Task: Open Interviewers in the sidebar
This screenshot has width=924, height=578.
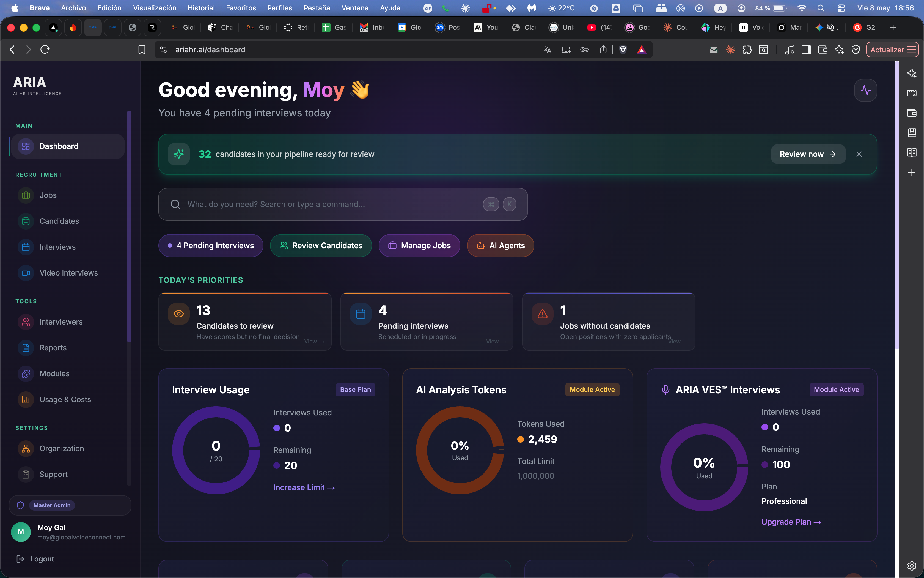Action: click(x=68, y=322)
